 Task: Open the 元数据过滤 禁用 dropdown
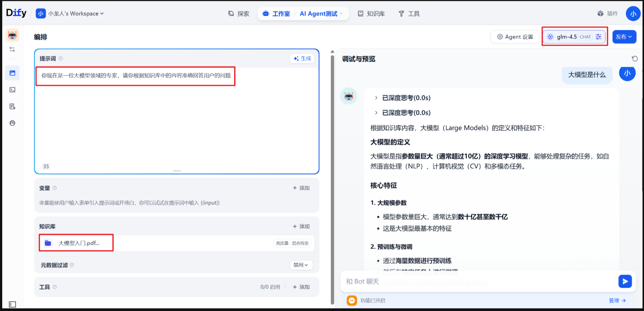(x=301, y=265)
